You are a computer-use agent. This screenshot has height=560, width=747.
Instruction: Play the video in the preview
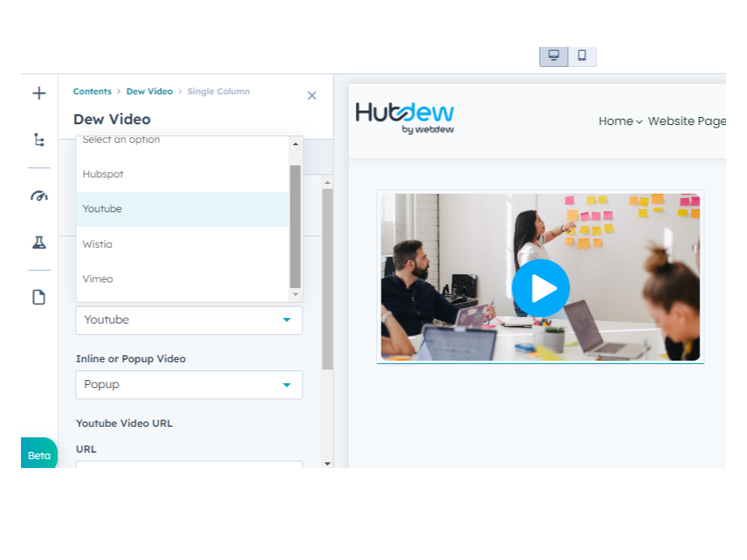tap(540, 288)
